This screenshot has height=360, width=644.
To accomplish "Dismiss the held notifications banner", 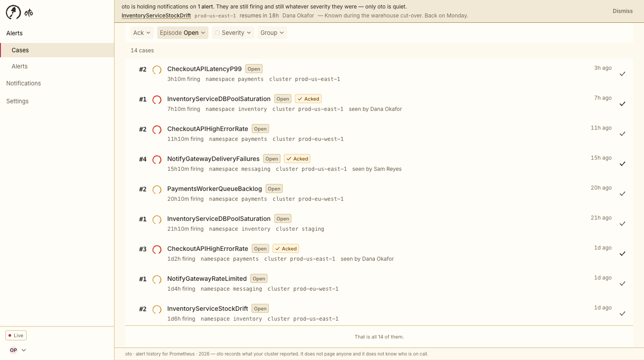I will [x=623, y=11].
